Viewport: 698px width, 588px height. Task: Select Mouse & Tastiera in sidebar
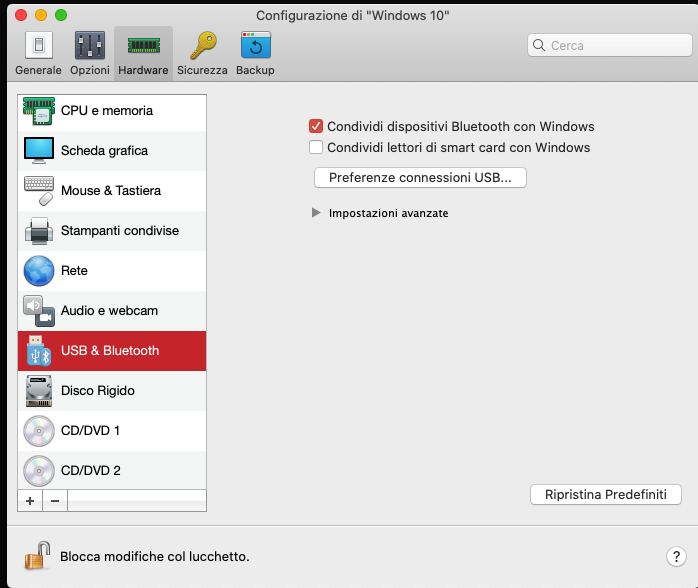[112, 191]
